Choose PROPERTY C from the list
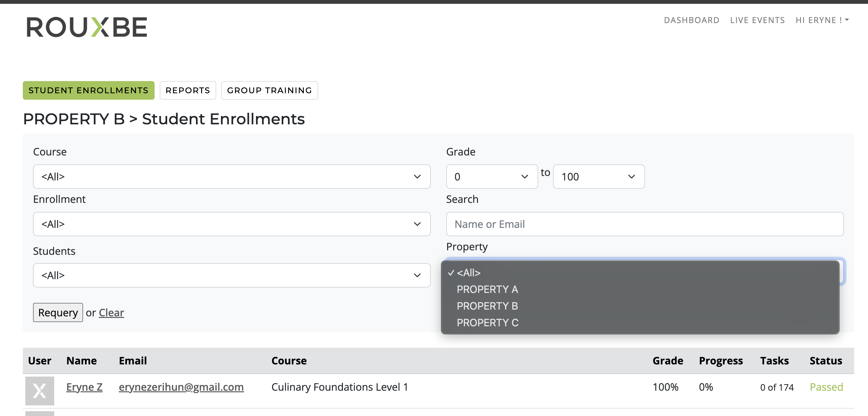 [x=640, y=322]
